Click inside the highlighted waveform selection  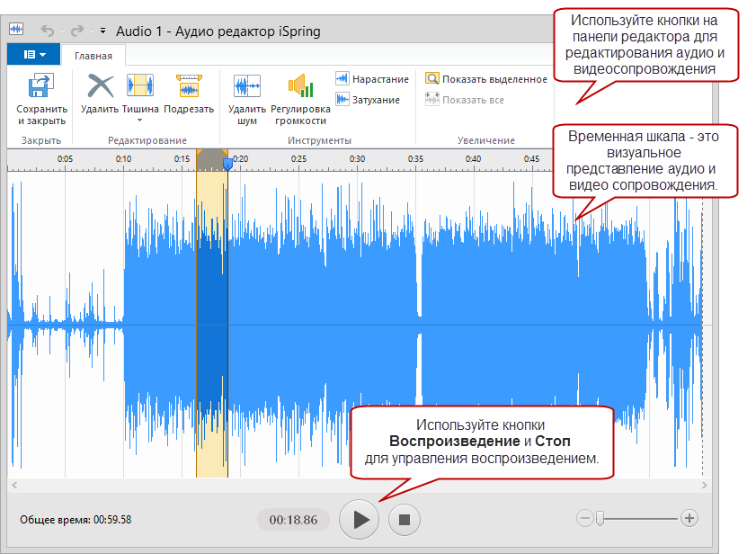211,325
